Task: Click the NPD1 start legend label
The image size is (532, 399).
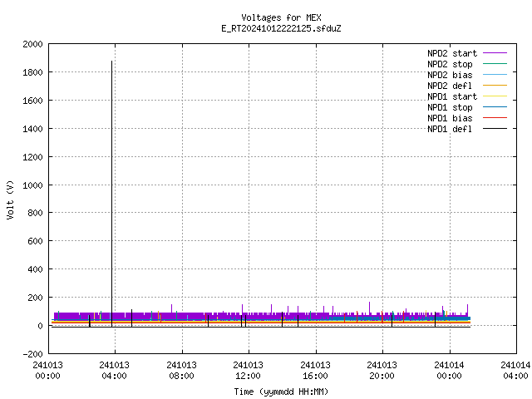Action: coord(452,96)
